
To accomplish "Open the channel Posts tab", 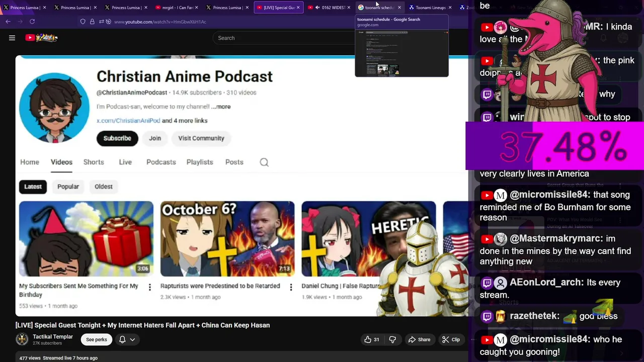I will point(234,162).
